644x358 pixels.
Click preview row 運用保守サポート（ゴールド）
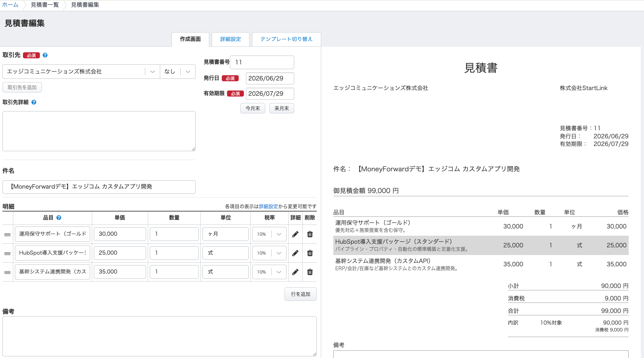point(481,226)
